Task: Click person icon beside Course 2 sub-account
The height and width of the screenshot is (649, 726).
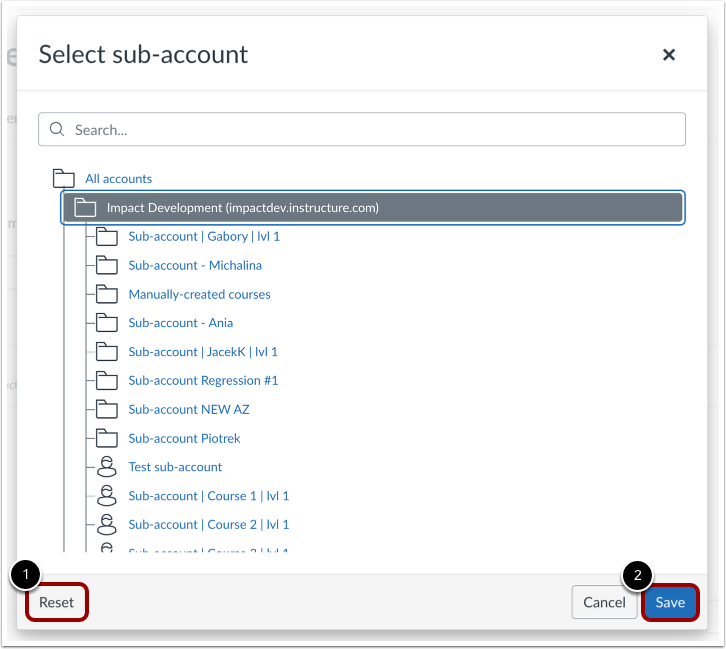Action: point(107,524)
